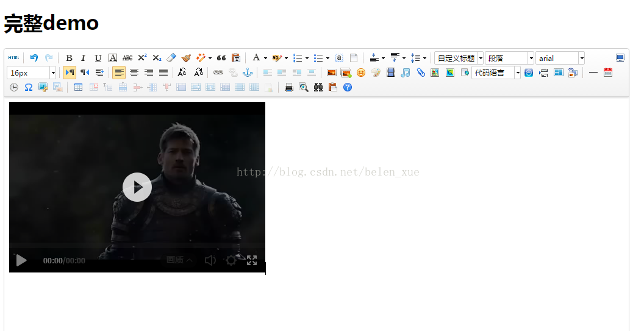
Task: Open the 画质 quality menu in the player
Action: [179, 260]
